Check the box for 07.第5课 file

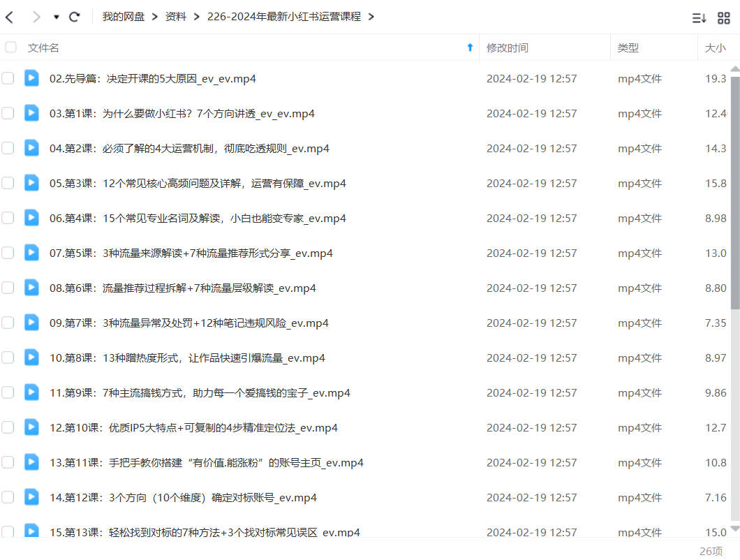pyautogui.click(x=8, y=253)
